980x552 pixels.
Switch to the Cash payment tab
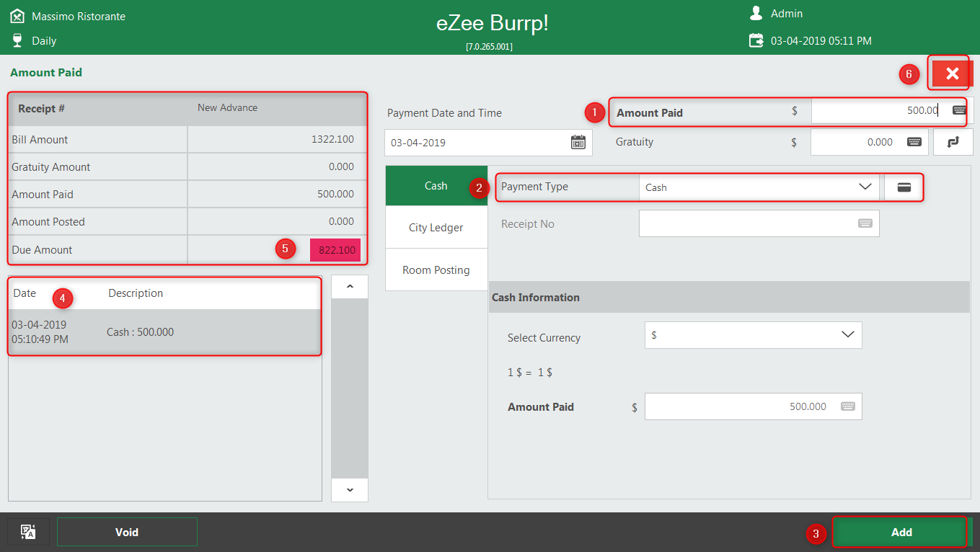tap(436, 186)
